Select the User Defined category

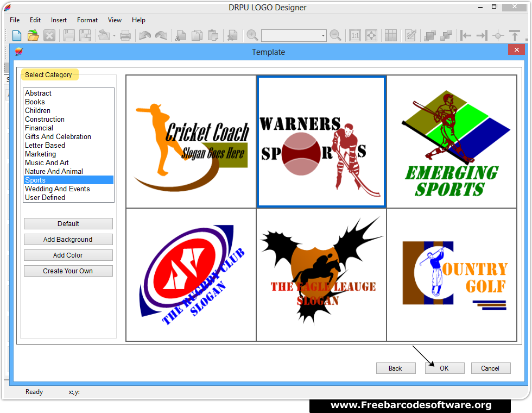(68, 197)
